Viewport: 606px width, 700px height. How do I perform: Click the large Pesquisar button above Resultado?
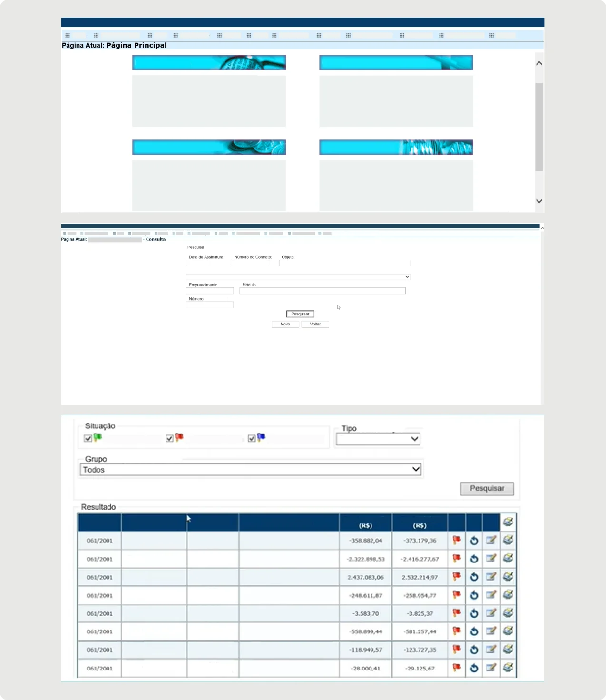(x=487, y=488)
